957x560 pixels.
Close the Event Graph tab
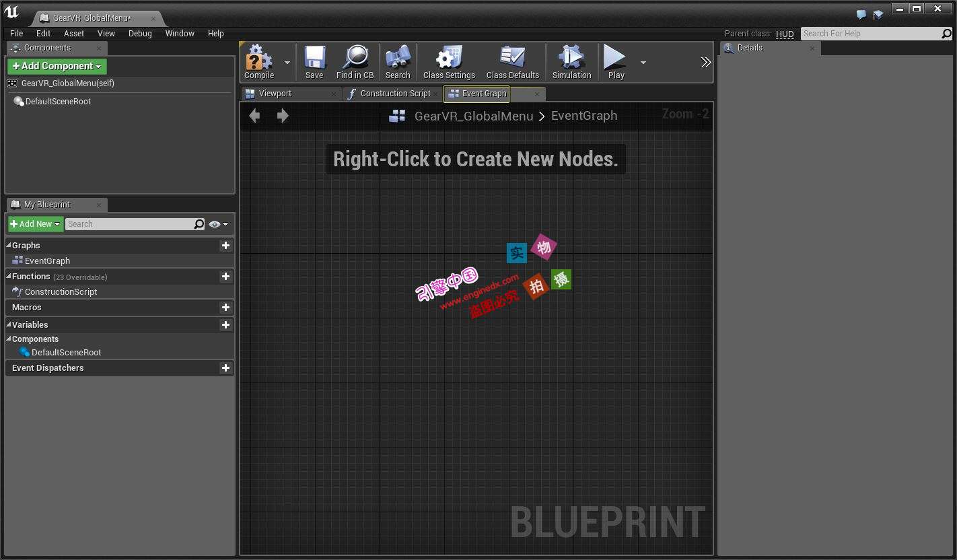[x=536, y=94]
